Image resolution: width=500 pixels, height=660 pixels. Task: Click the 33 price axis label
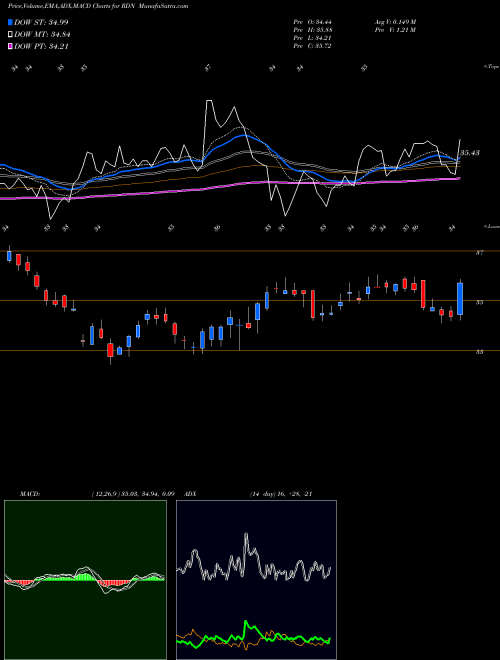pyautogui.click(x=480, y=352)
